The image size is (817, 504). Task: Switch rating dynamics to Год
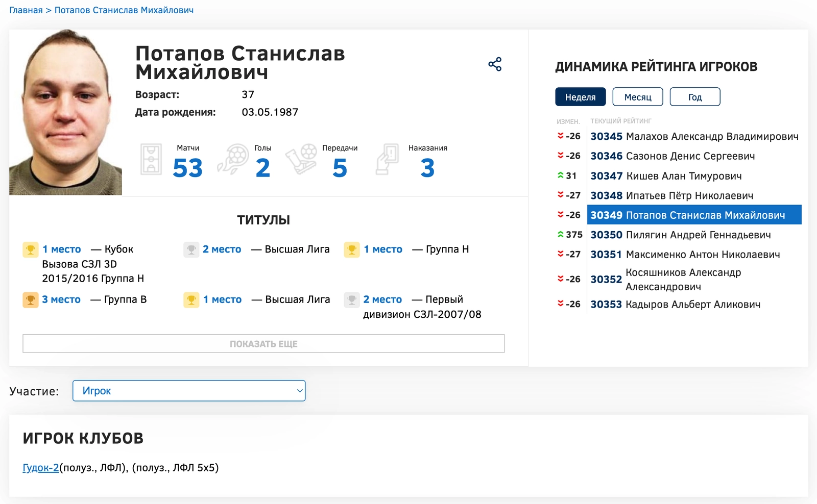coord(694,97)
